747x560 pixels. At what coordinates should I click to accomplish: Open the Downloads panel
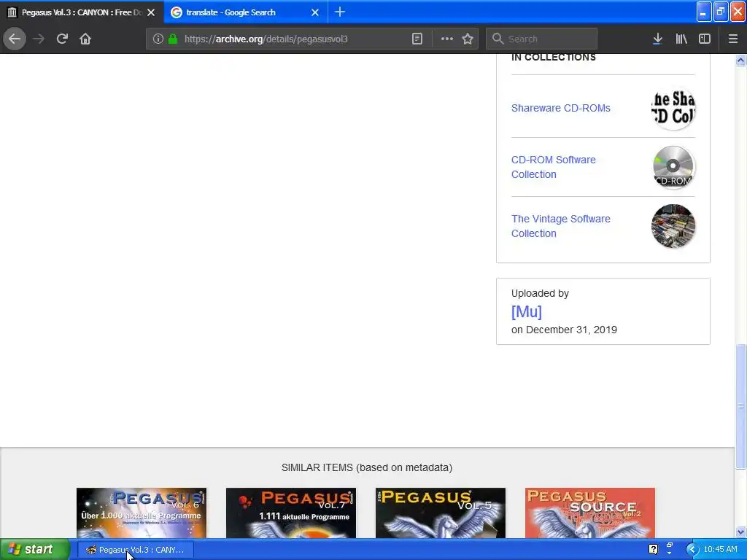(x=657, y=39)
